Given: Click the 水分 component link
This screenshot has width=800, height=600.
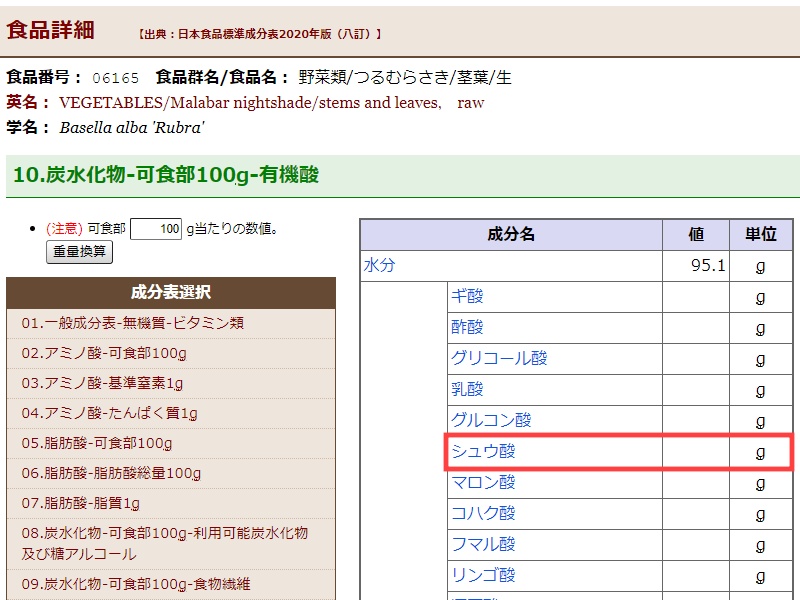Looking at the screenshot, I should [380, 266].
